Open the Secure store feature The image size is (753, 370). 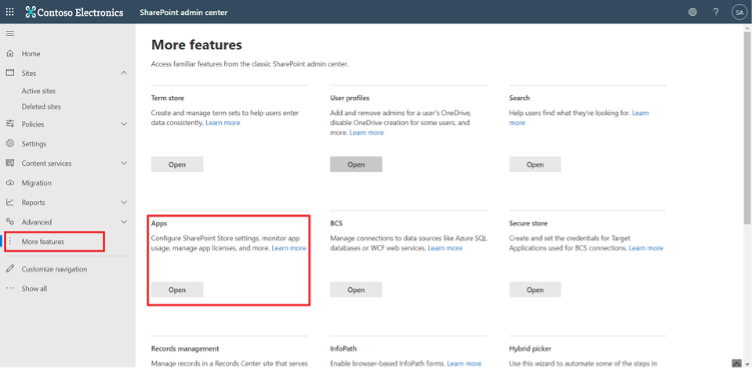pos(535,290)
